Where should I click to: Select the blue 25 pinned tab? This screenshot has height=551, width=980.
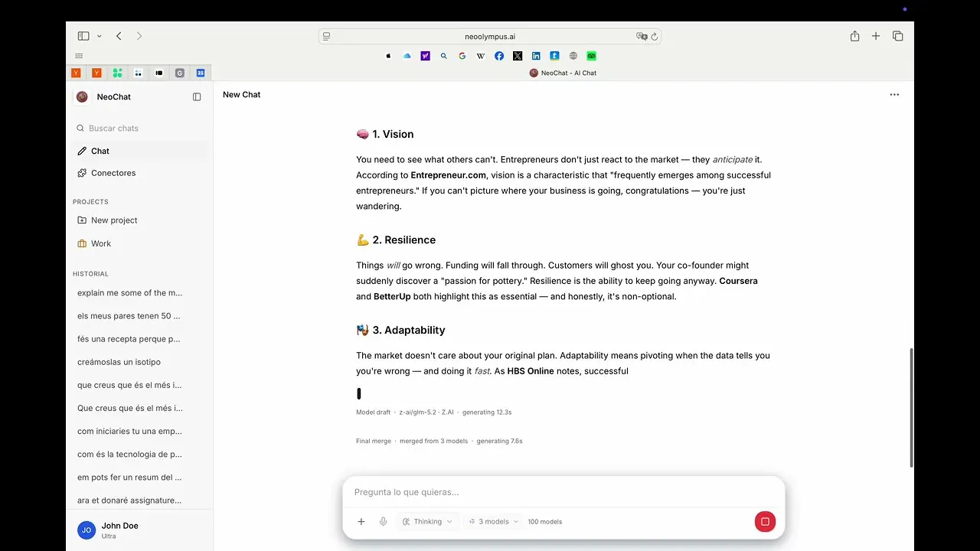201,73
